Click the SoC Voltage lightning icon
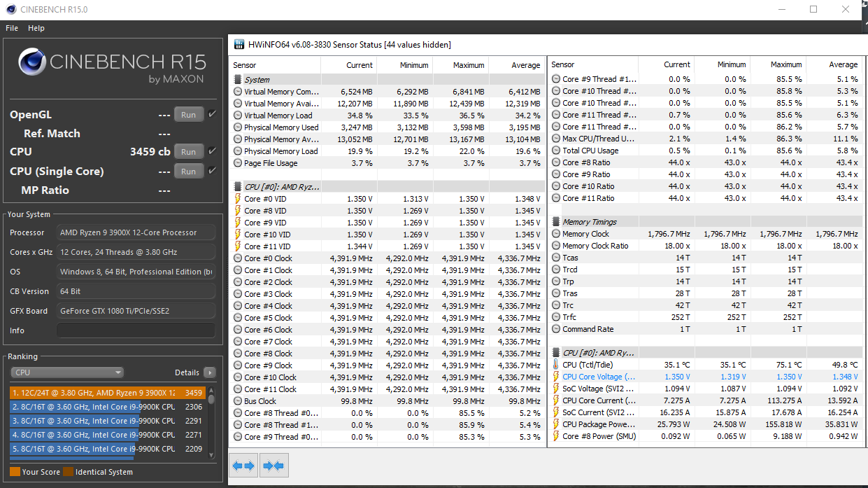868x488 pixels. click(x=556, y=389)
